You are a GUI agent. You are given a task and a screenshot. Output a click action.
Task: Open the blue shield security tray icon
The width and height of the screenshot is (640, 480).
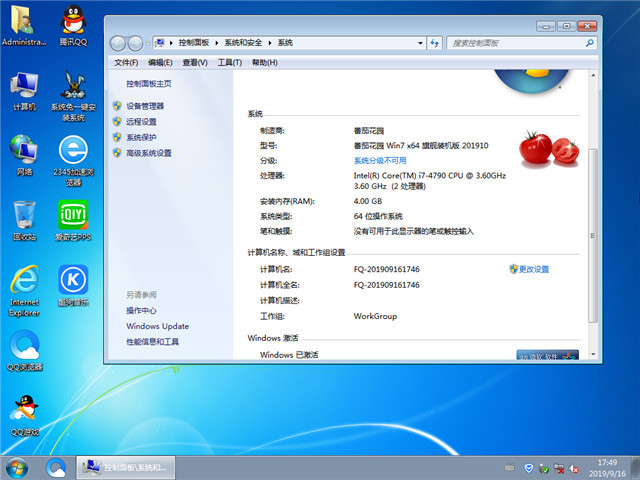coord(529,468)
